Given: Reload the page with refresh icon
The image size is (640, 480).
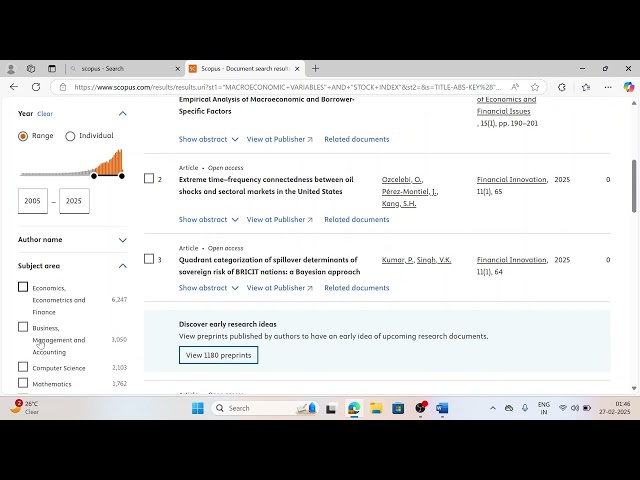Looking at the screenshot, I should point(36,87).
